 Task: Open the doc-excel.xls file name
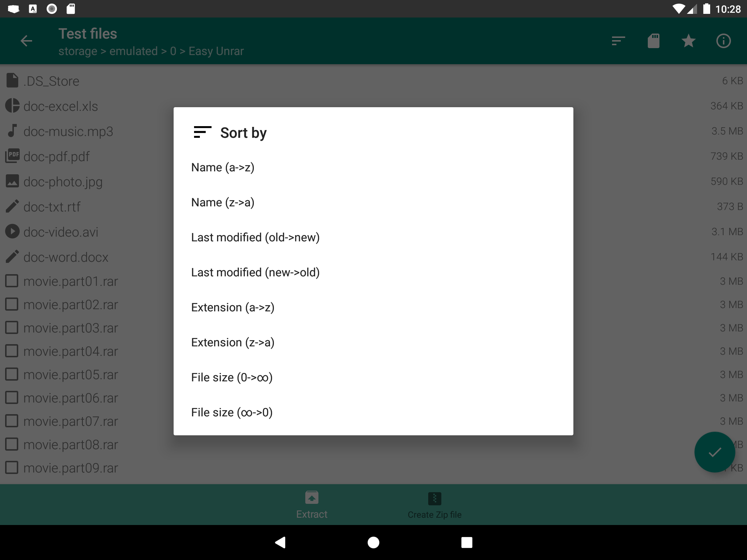tap(61, 106)
